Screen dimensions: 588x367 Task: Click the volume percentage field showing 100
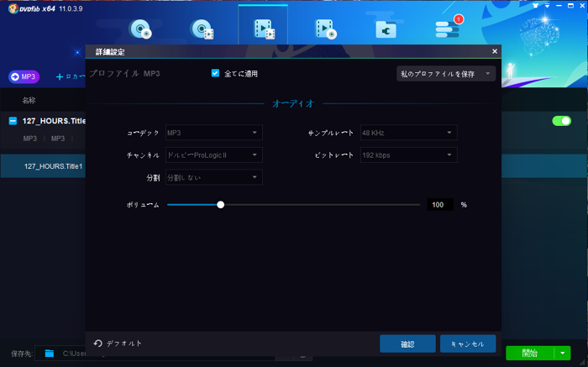(440, 205)
